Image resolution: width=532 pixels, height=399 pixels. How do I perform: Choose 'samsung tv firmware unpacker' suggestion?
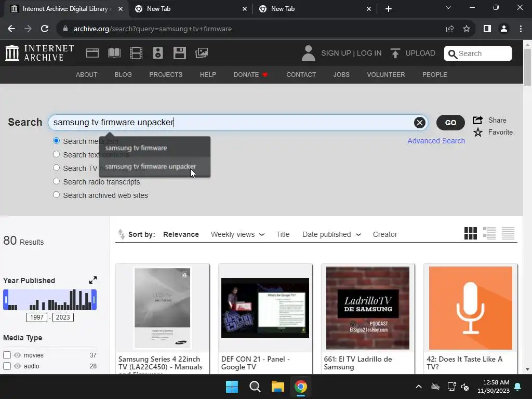(155, 167)
